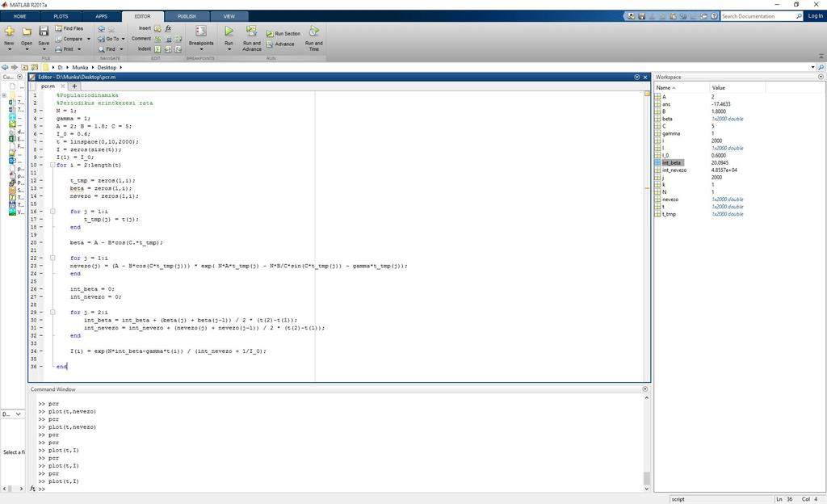The height and width of the screenshot is (504, 827).
Task: Click the Help question mark icon
Action: pyautogui.click(x=714, y=16)
